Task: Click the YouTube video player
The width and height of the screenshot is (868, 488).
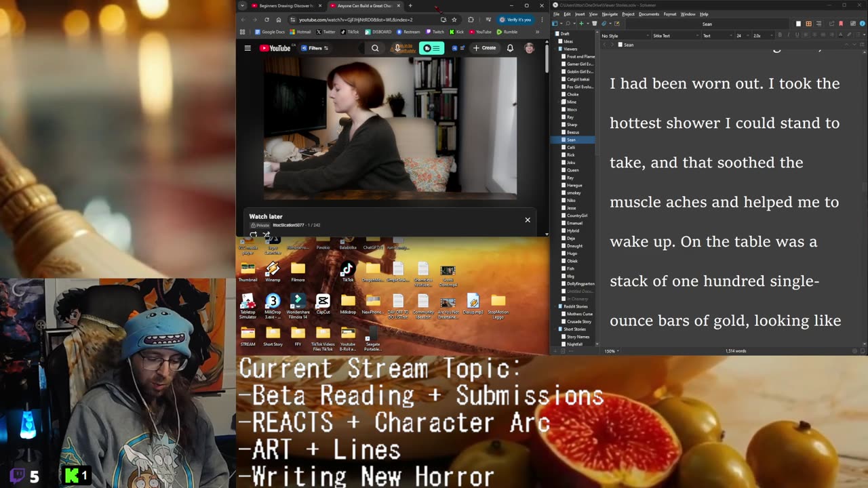Action: point(390,128)
